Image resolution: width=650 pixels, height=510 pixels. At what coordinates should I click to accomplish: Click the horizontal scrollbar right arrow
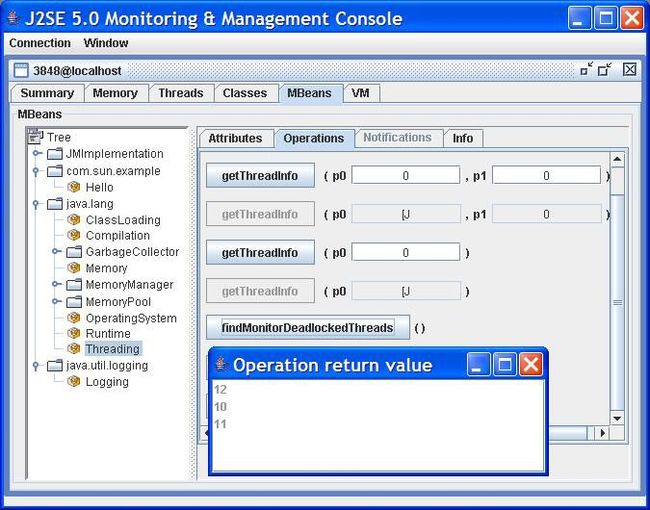[x=603, y=433]
